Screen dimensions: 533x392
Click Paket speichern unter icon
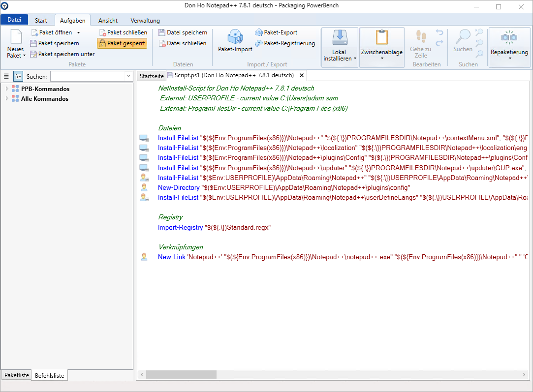33,54
